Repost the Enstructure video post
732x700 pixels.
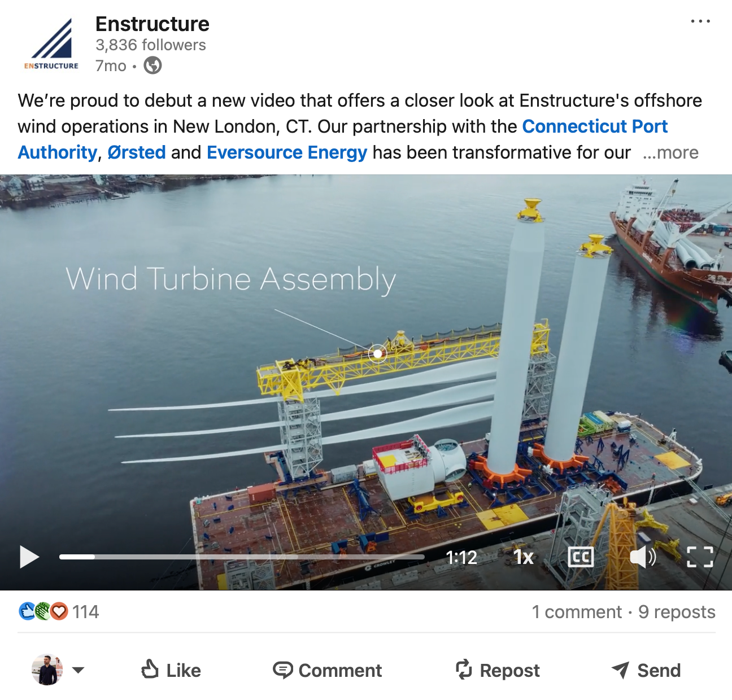[x=498, y=670]
